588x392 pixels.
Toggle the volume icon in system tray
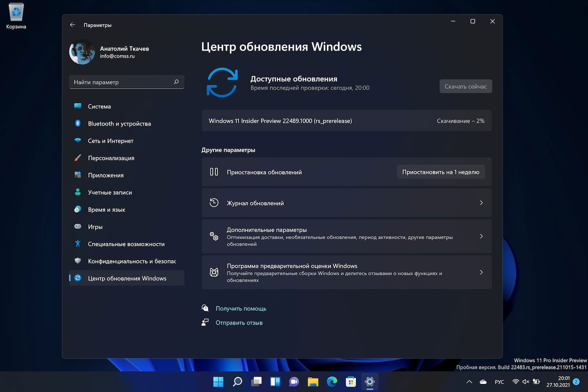(x=526, y=381)
